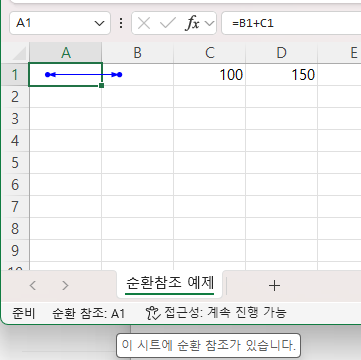
Task: Open the Name Box dropdown arrow
Action: (x=99, y=23)
